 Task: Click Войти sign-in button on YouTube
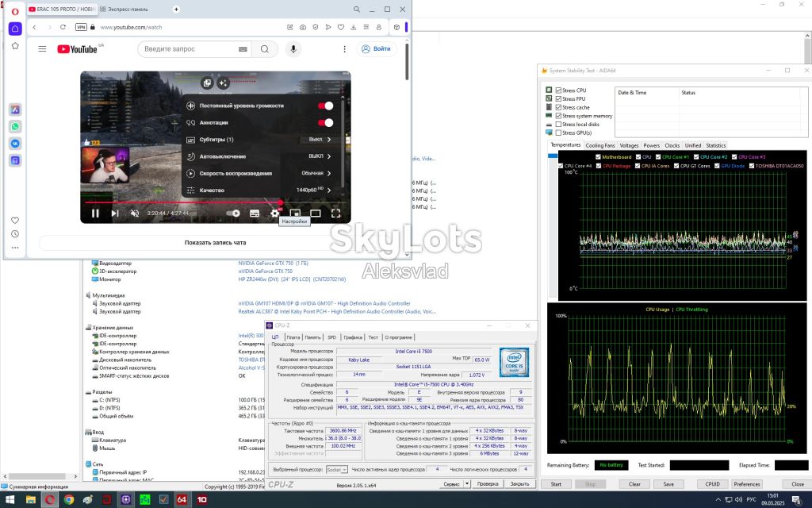click(377, 48)
